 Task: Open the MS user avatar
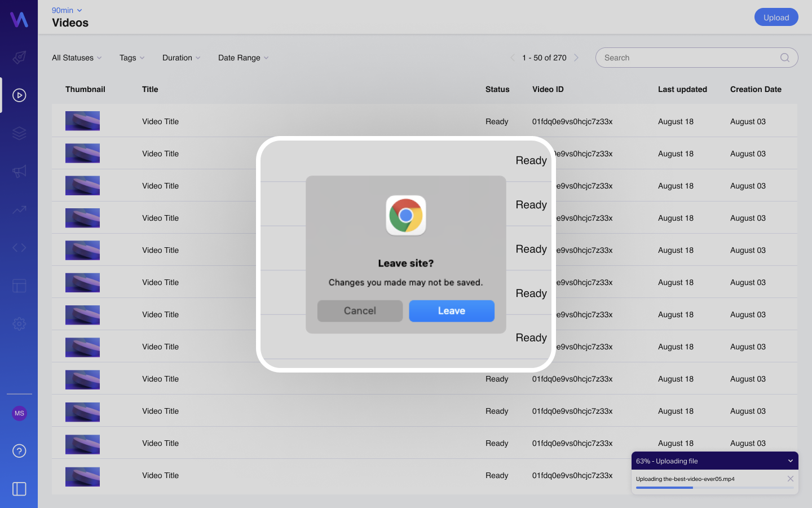pyautogui.click(x=19, y=413)
